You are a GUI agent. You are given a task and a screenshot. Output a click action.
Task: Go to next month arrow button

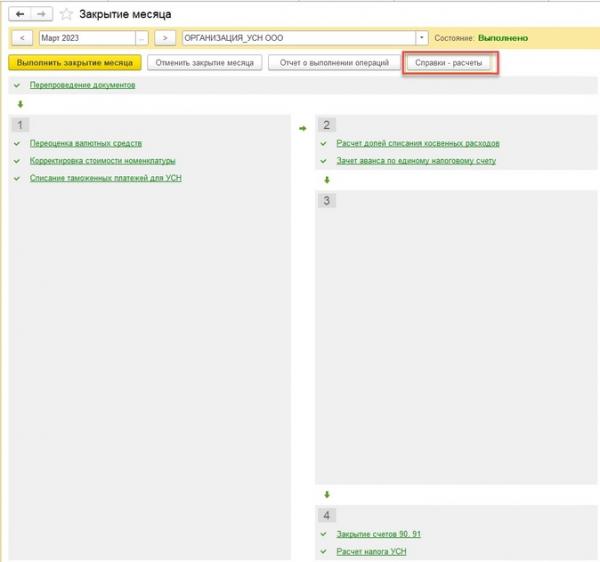point(165,38)
